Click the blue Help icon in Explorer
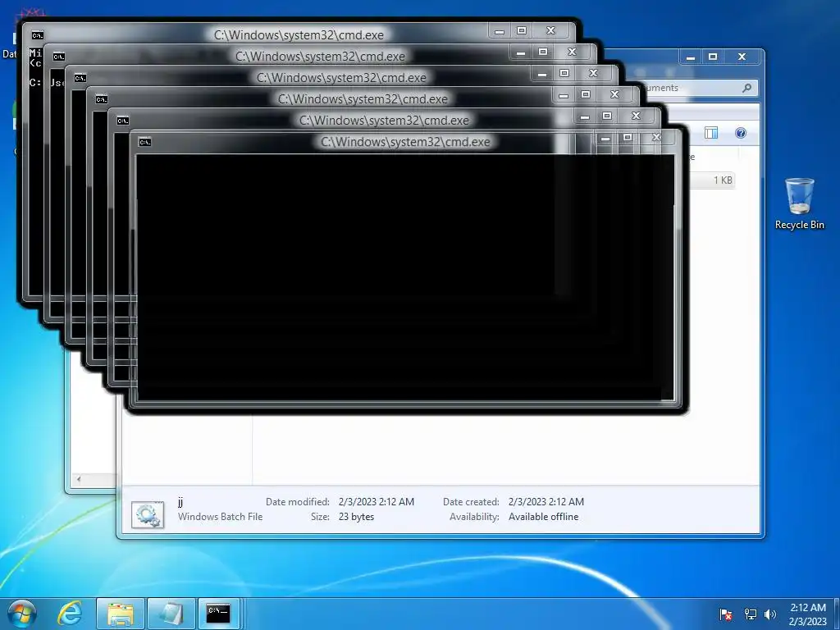The image size is (840, 630). coord(741,133)
